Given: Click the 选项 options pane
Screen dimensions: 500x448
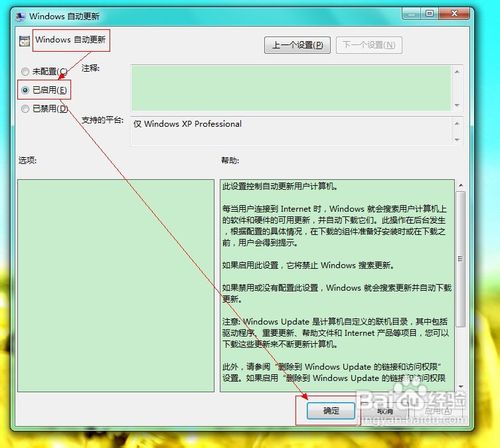Looking at the screenshot, I should (116, 286).
